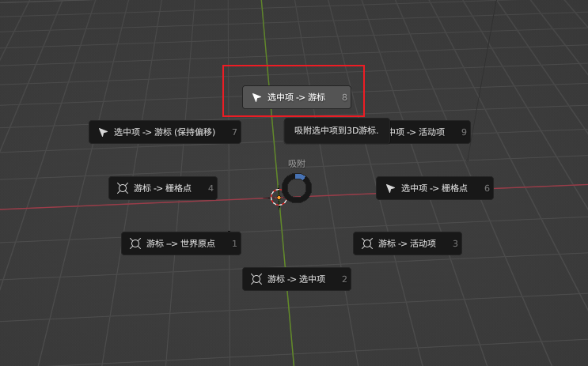Image resolution: width=588 pixels, height=366 pixels.
Task: Select 选中项 -> 游标 (保持偏移) option
Action: click(x=165, y=132)
